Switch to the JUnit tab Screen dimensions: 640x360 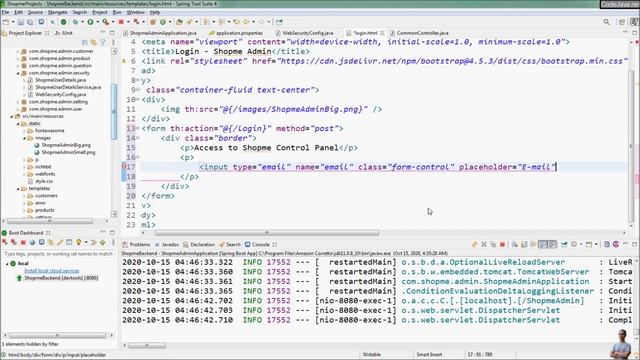[63, 33]
